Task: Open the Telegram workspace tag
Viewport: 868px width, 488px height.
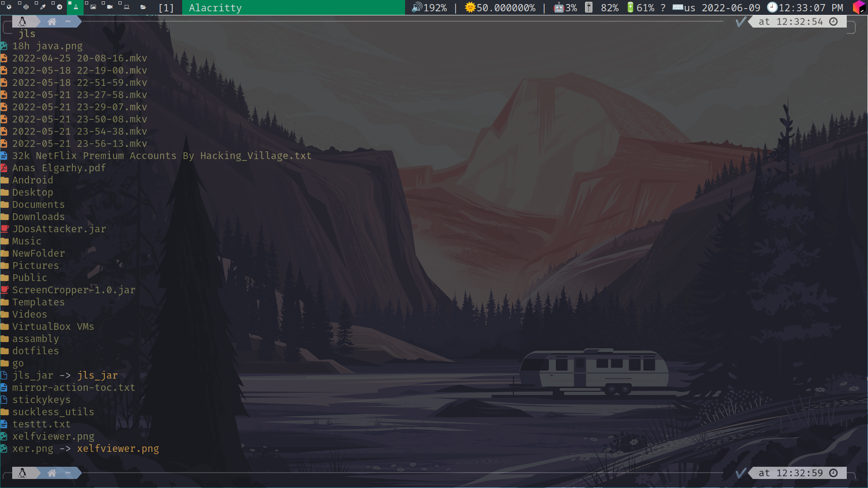Action: click(59, 7)
